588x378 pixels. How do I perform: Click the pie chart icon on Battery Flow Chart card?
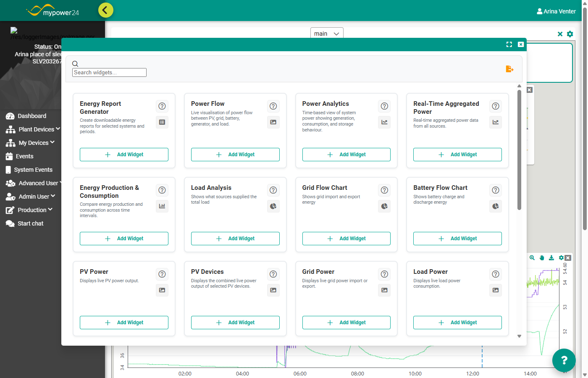tap(496, 206)
